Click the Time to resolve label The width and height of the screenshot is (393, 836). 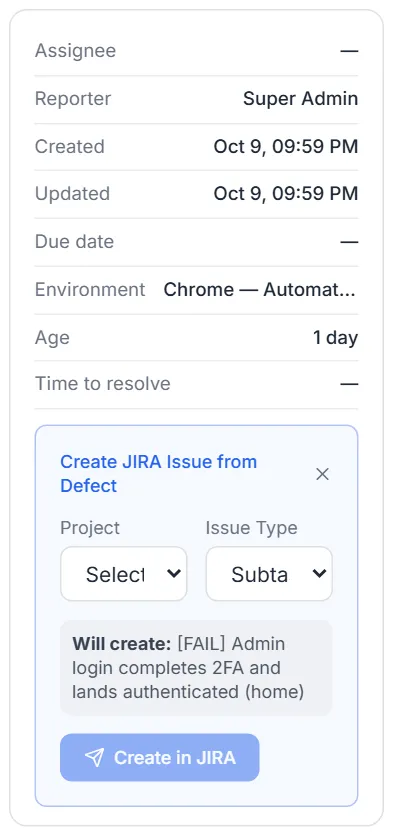[102, 384]
